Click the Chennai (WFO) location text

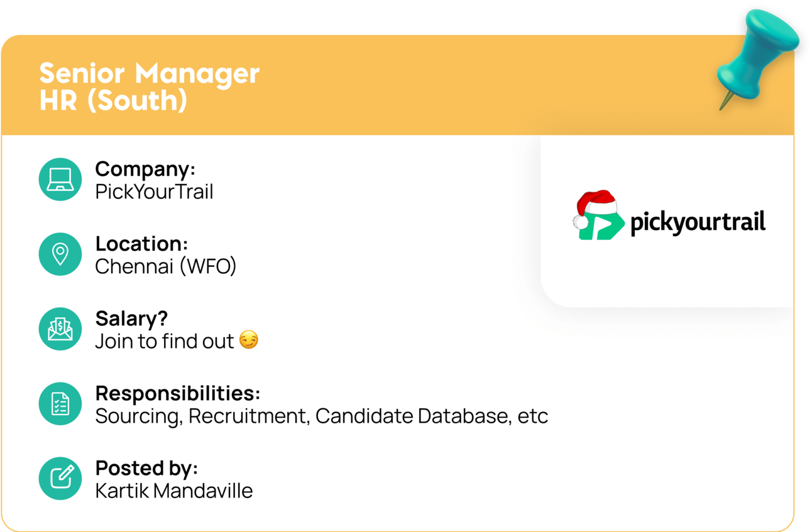click(165, 266)
